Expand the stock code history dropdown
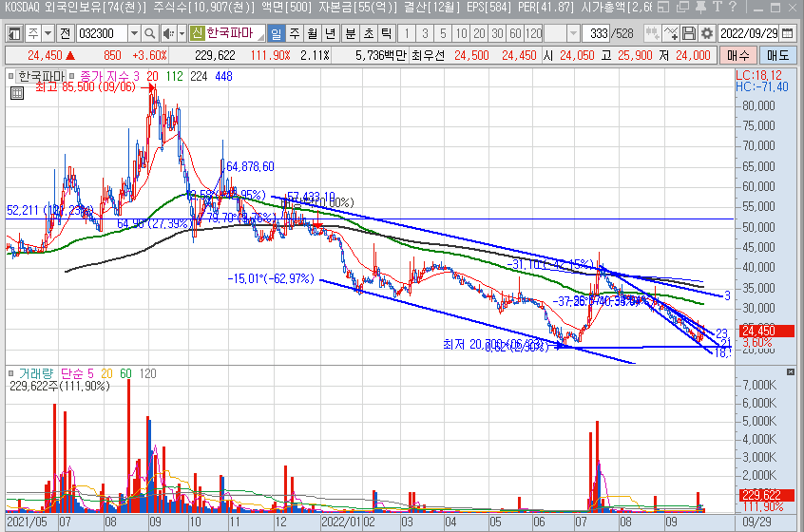This screenshot has height=532, width=804. [134, 34]
